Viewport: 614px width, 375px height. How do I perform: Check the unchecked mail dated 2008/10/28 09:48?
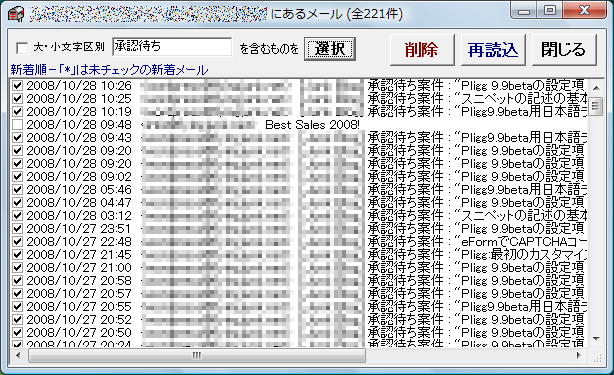(x=18, y=125)
